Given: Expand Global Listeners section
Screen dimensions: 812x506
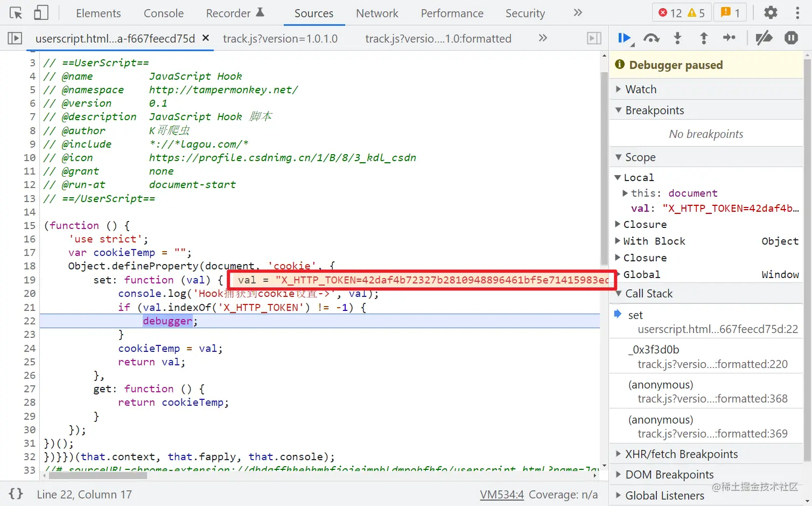Looking at the screenshot, I should pos(706,495).
